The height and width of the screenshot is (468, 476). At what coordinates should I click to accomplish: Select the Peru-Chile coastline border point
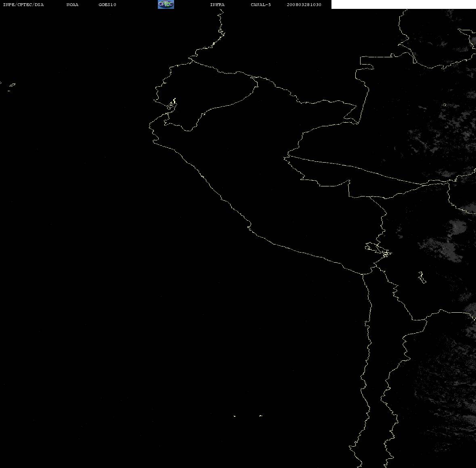coord(363,274)
